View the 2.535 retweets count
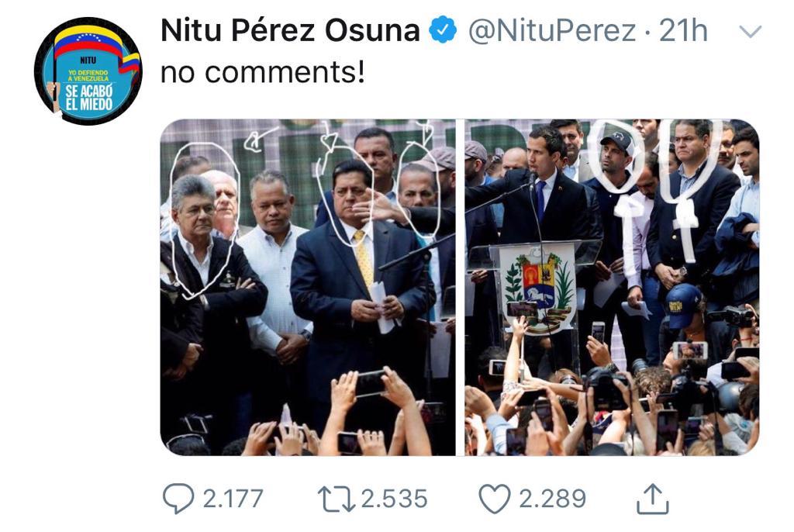The image size is (794, 532). click(394, 499)
